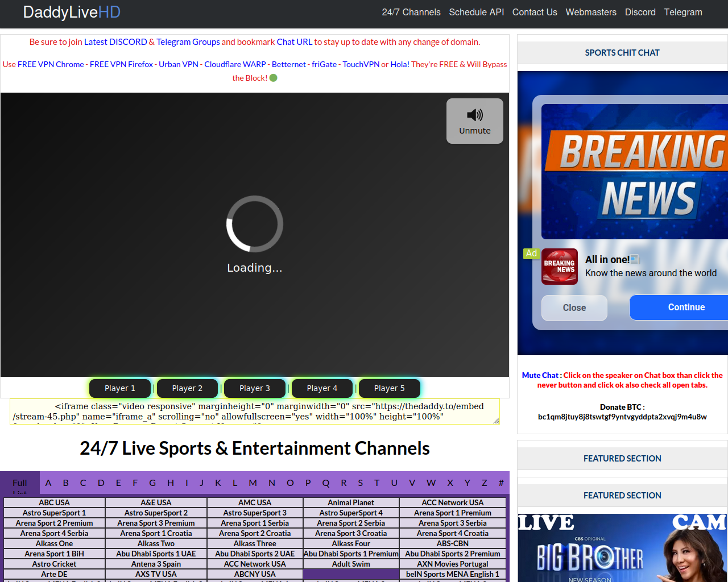
Task: Open ACC Network USA top row channel
Action: coord(453,502)
